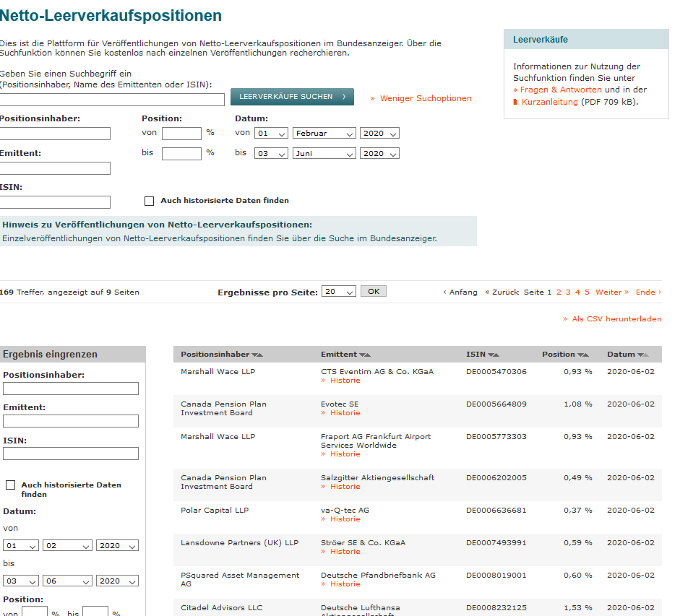This screenshot has width=693, height=616.
Task: Go to results page 5
Action: (587, 292)
